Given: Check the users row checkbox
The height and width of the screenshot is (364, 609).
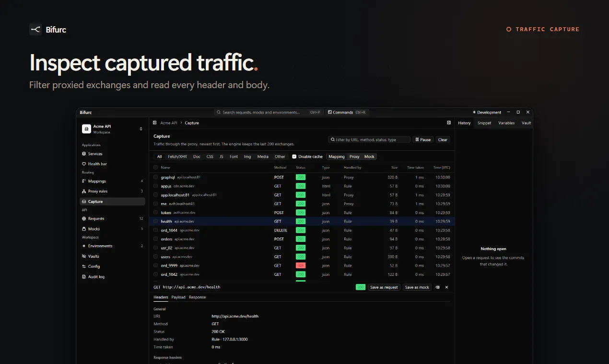Looking at the screenshot, I should (155, 257).
